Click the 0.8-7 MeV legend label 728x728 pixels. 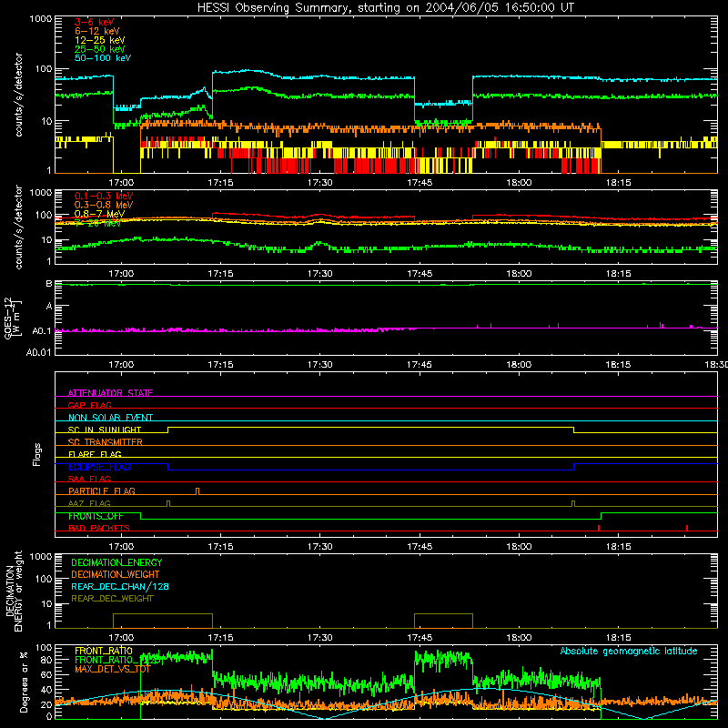tap(100, 214)
